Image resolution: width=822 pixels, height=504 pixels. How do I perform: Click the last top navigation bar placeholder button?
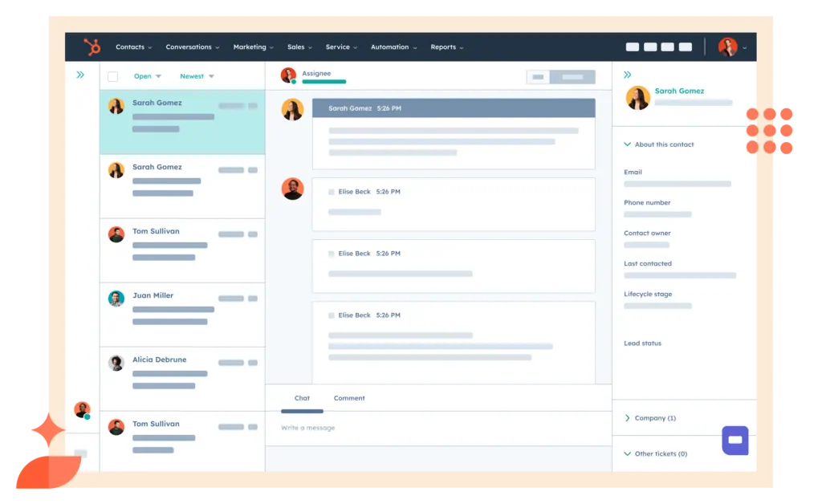tap(686, 47)
